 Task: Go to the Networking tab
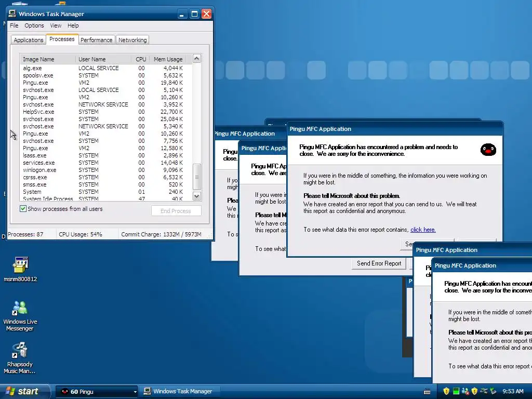click(132, 39)
